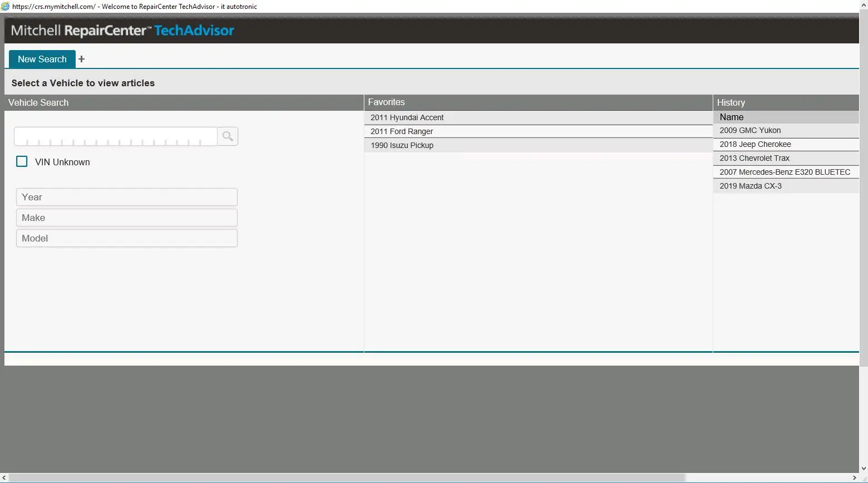This screenshot has width=868, height=483.
Task: Open 2009 GMC Yukon from History
Action: [x=786, y=130]
